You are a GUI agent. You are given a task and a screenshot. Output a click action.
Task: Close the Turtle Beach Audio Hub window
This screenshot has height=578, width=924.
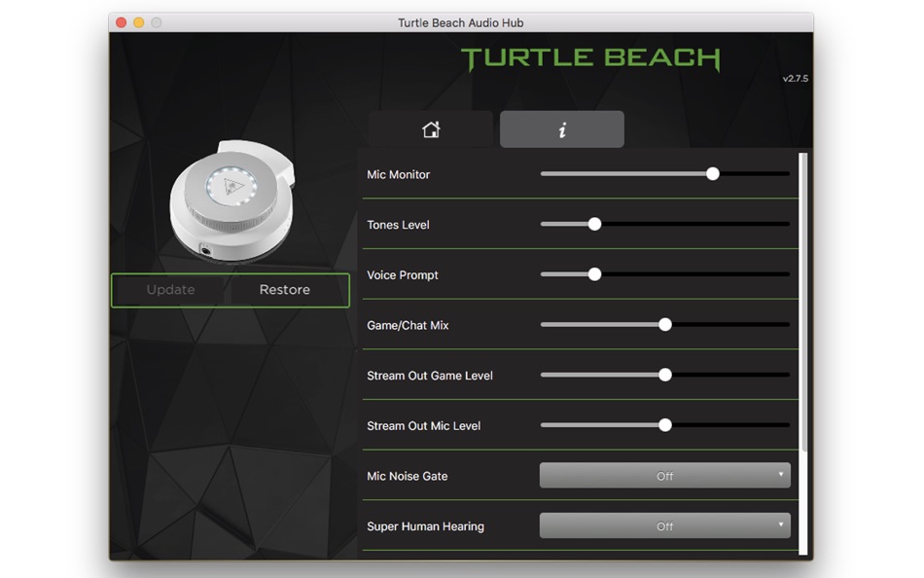[x=121, y=22]
